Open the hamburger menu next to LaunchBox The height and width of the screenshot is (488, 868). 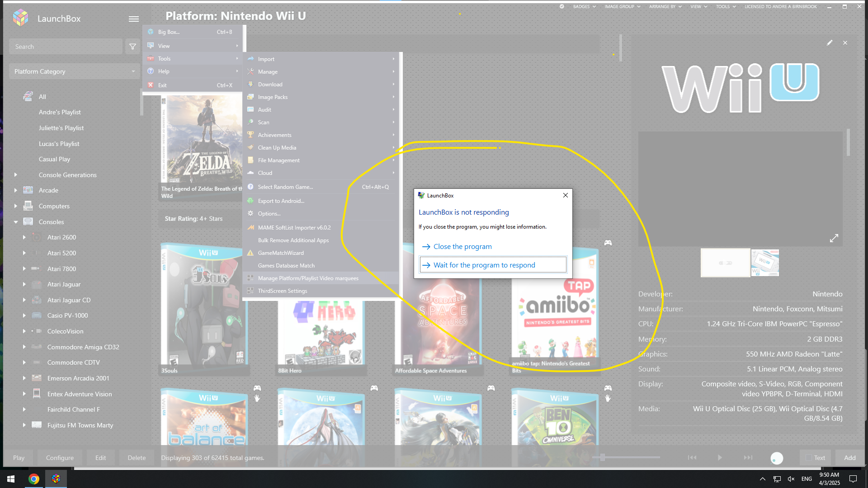click(133, 19)
